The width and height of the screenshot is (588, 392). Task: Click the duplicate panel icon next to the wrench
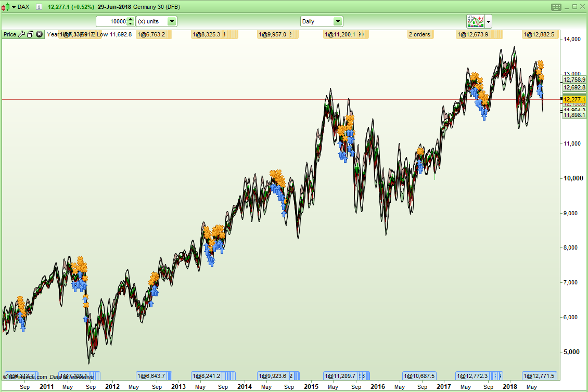click(30, 34)
